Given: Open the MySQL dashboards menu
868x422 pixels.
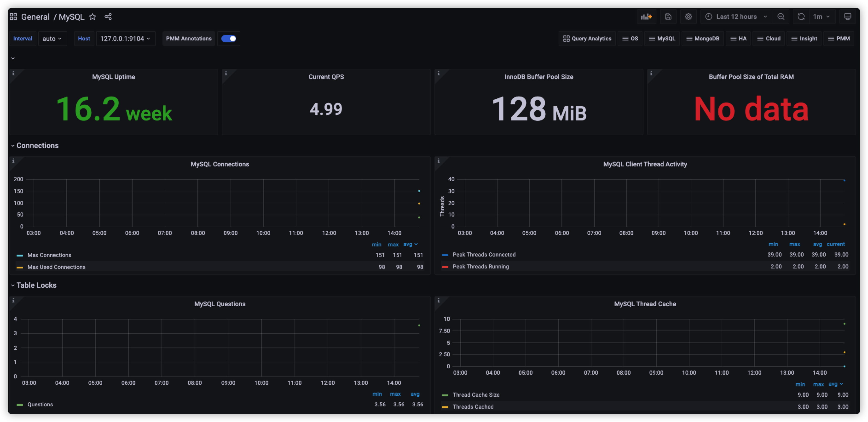Looking at the screenshot, I should [662, 38].
